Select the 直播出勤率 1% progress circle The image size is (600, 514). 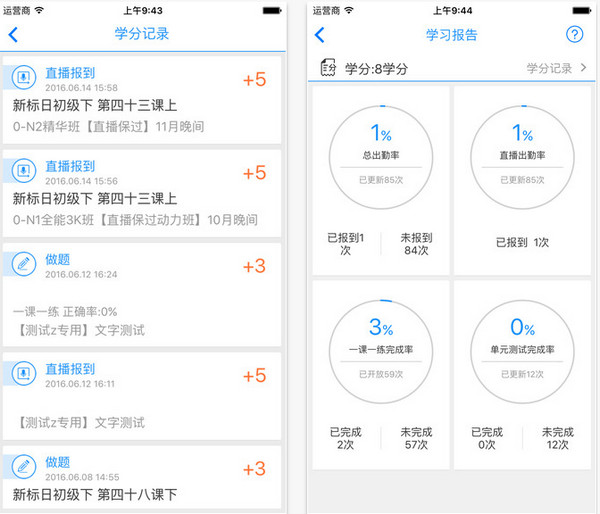tap(522, 157)
